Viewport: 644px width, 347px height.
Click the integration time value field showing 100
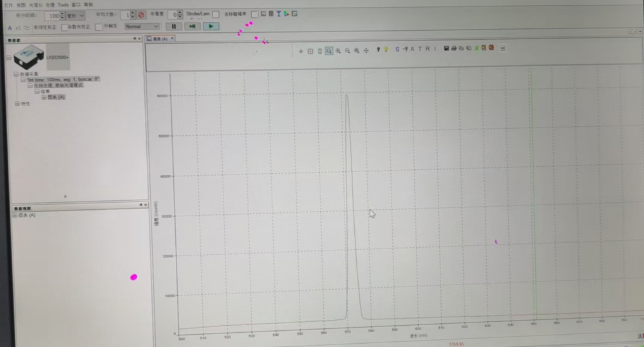tap(53, 16)
